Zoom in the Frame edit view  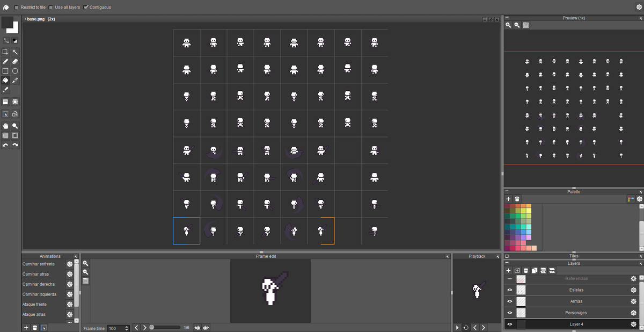85,263
